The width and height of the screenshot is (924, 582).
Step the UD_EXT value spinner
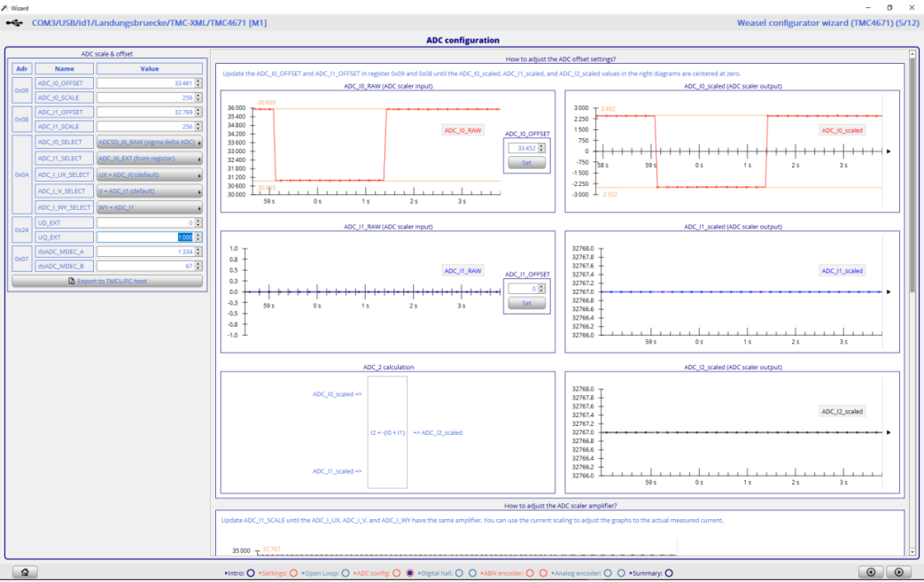pos(198,222)
